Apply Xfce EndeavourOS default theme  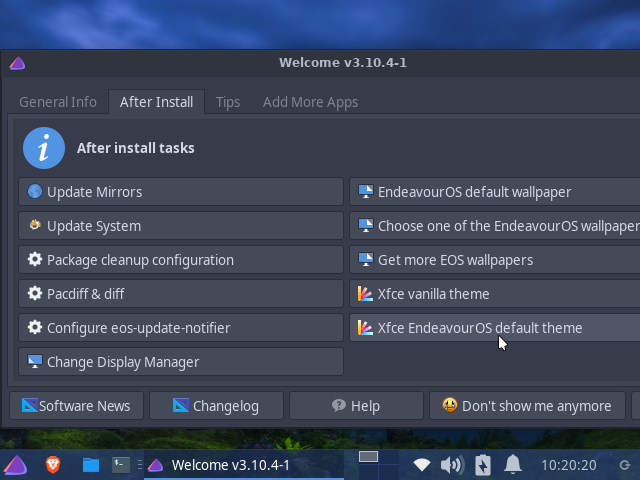pos(495,328)
